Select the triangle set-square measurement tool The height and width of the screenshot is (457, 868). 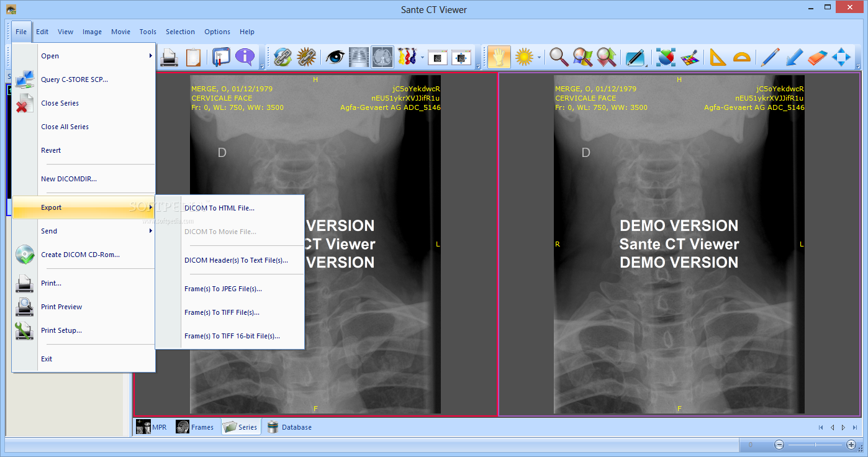718,57
